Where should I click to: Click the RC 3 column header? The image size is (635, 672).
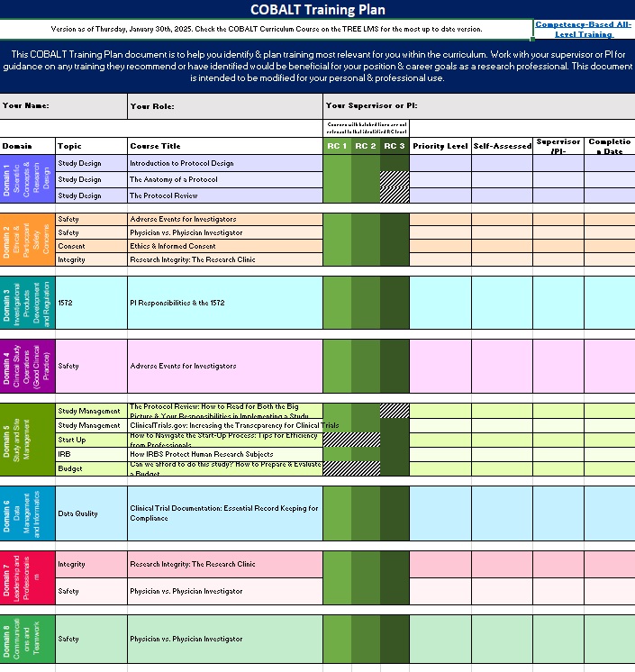click(x=395, y=146)
